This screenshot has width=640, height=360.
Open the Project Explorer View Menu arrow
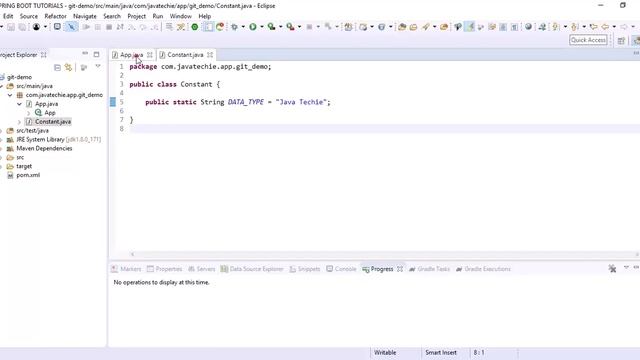[x=98, y=67]
